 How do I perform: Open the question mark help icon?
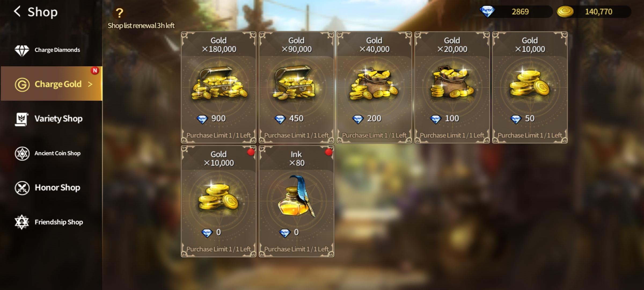[x=119, y=13]
